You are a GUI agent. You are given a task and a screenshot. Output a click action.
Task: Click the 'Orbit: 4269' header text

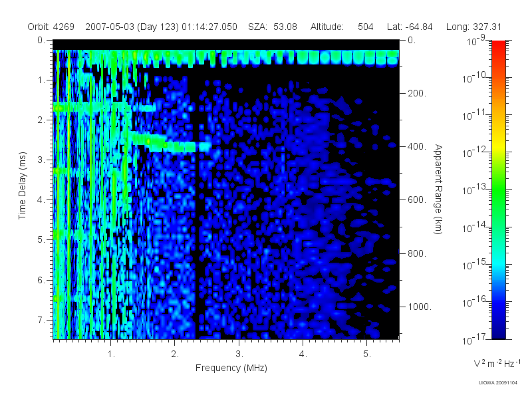pos(51,27)
